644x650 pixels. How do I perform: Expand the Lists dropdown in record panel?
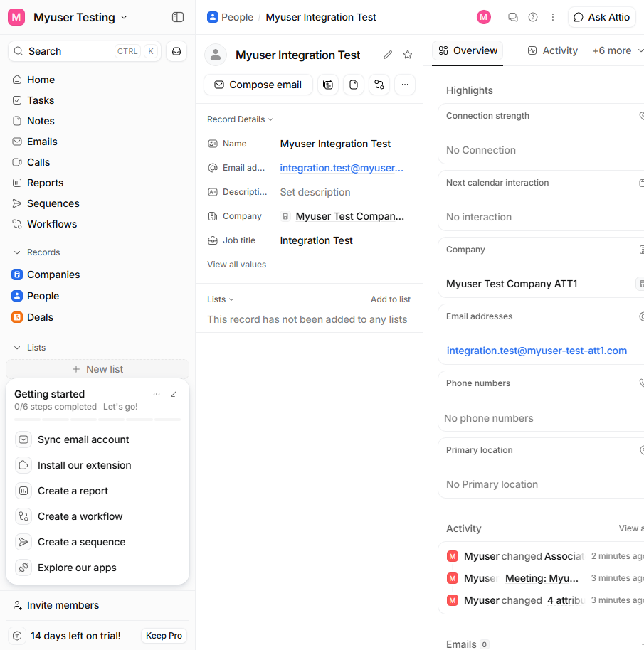221,299
